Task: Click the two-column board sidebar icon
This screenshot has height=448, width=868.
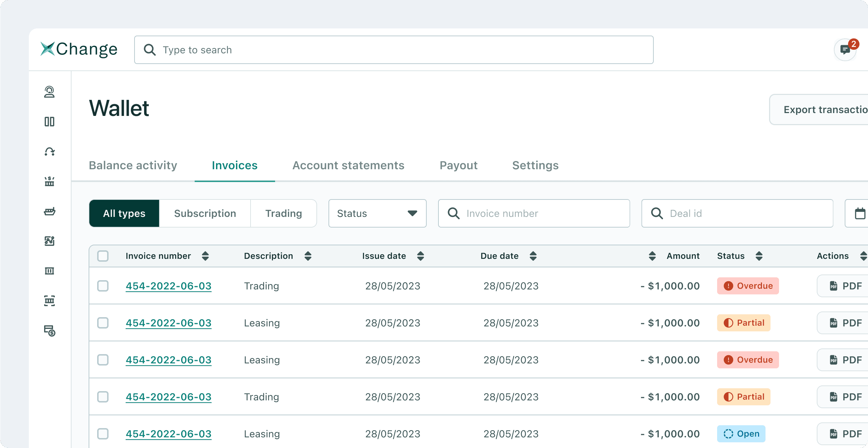Action: coord(49,122)
